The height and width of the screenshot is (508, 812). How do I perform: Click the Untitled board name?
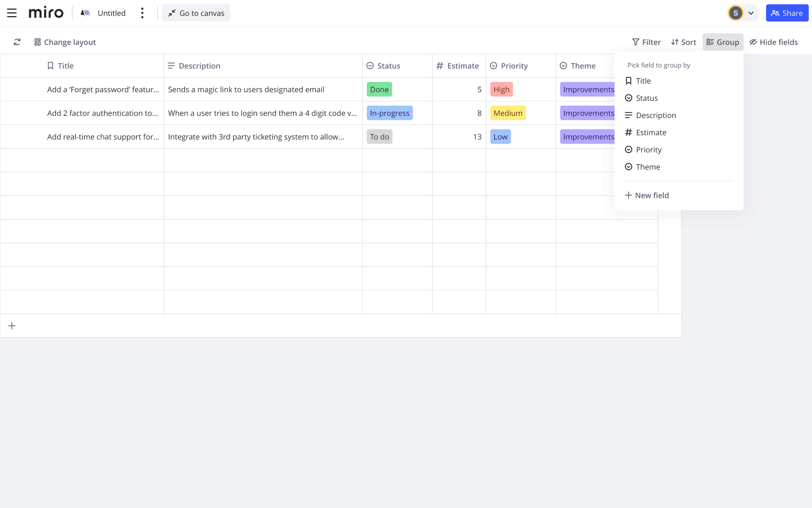click(112, 13)
